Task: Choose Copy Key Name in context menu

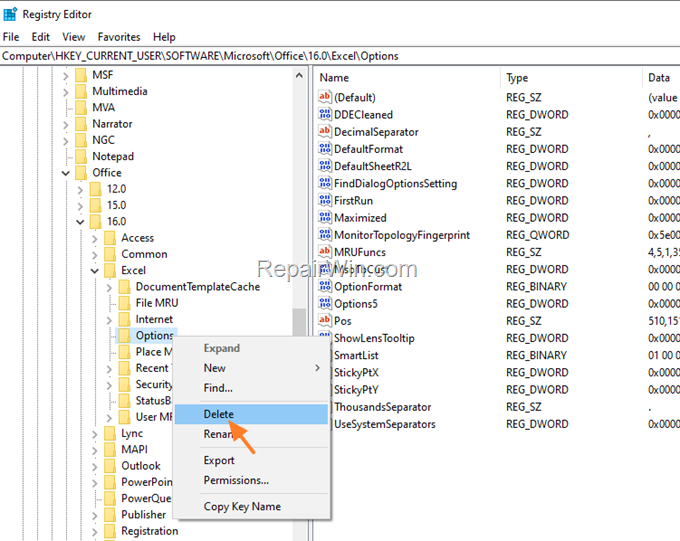Action: tap(252, 506)
